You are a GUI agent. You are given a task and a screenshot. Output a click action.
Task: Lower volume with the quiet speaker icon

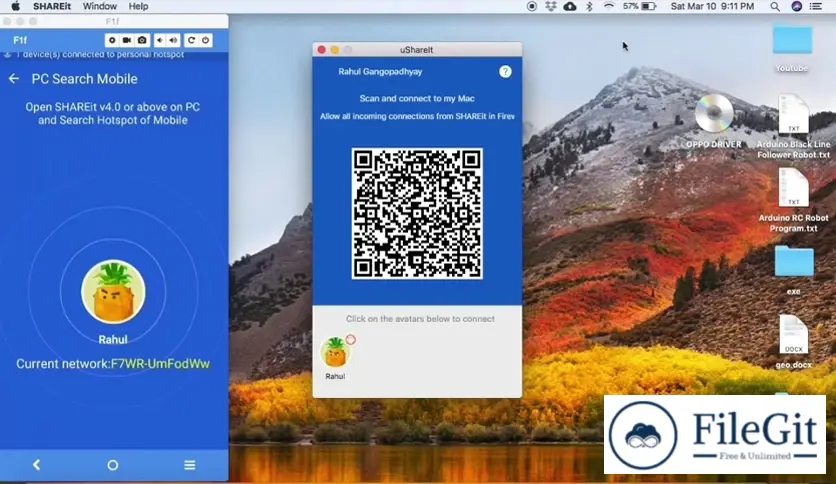click(x=160, y=40)
